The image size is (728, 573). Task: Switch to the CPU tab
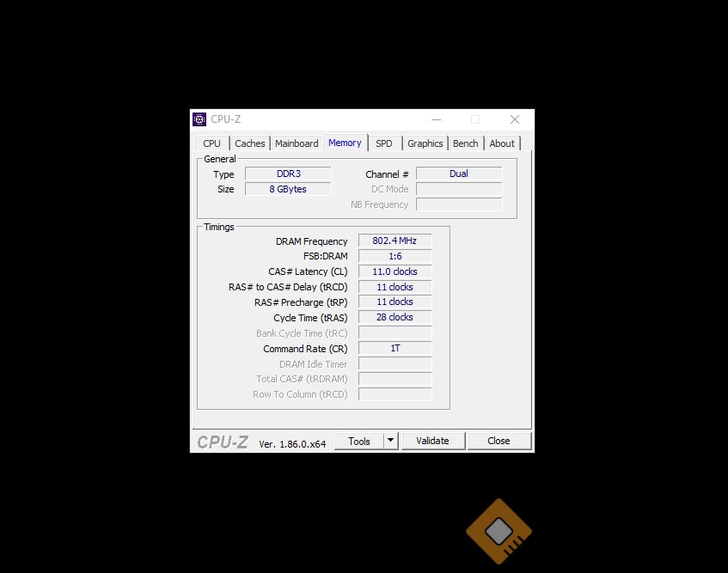coord(211,143)
